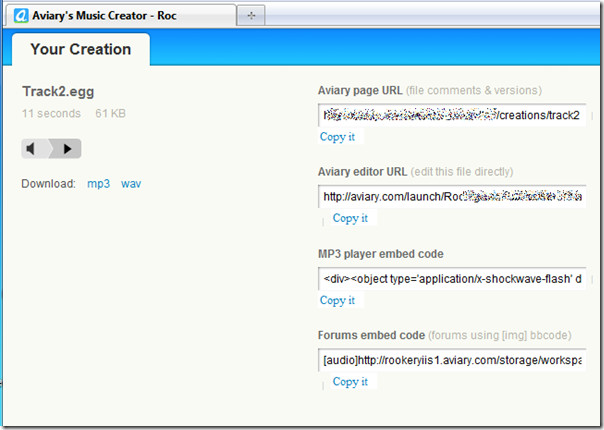Copy the Aviary editor URL
Screen dimensions: 604x430
point(350,218)
